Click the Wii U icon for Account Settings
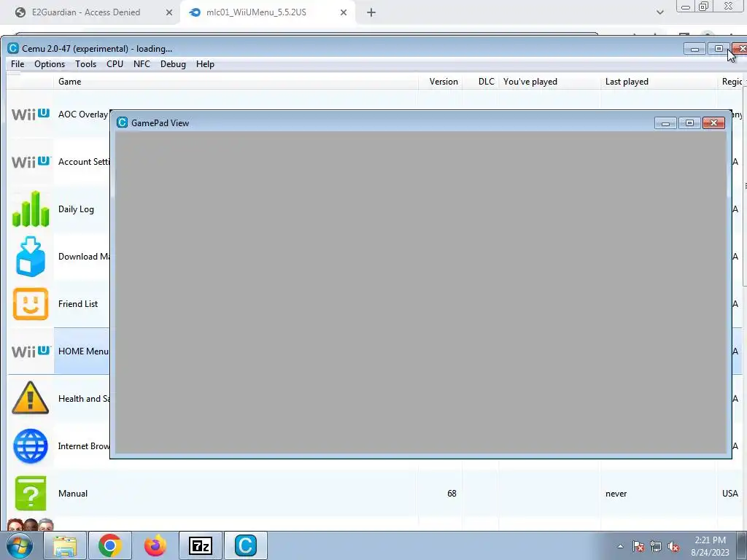Viewport: 747px width, 560px height. coord(31,162)
